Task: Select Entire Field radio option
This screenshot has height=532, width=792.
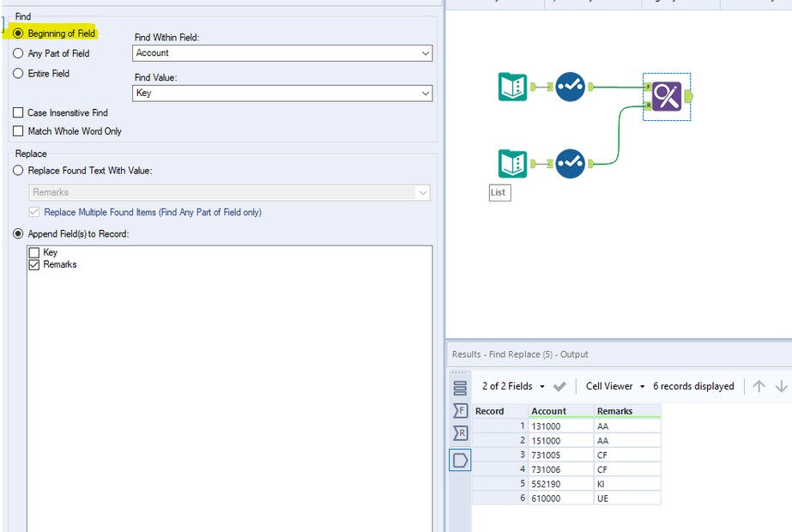Action: 18,74
